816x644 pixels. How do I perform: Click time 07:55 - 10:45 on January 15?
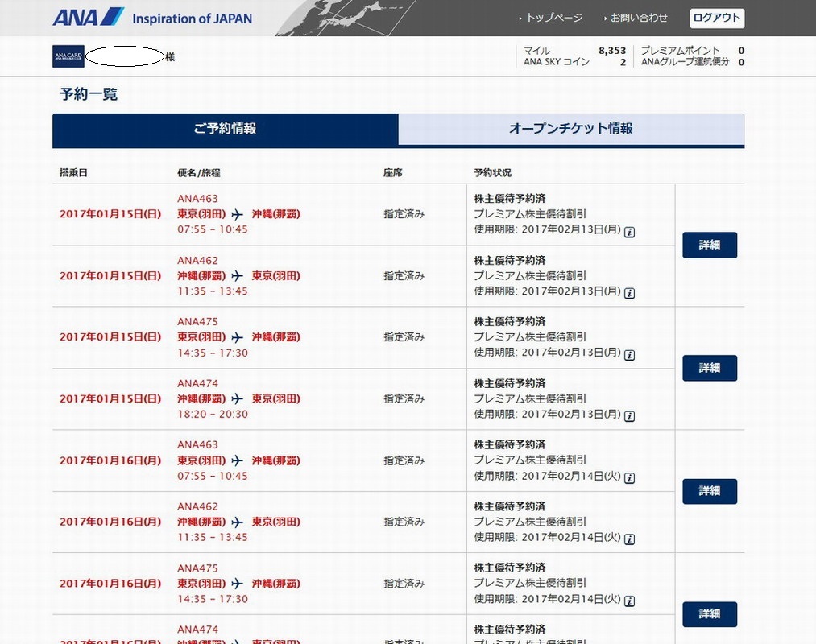click(213, 229)
